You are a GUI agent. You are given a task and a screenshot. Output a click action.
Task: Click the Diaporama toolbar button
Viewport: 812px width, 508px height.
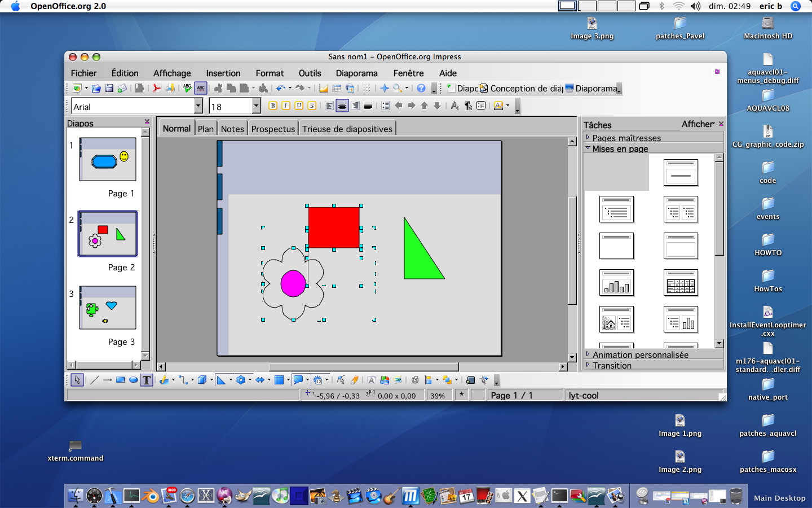[592, 89]
